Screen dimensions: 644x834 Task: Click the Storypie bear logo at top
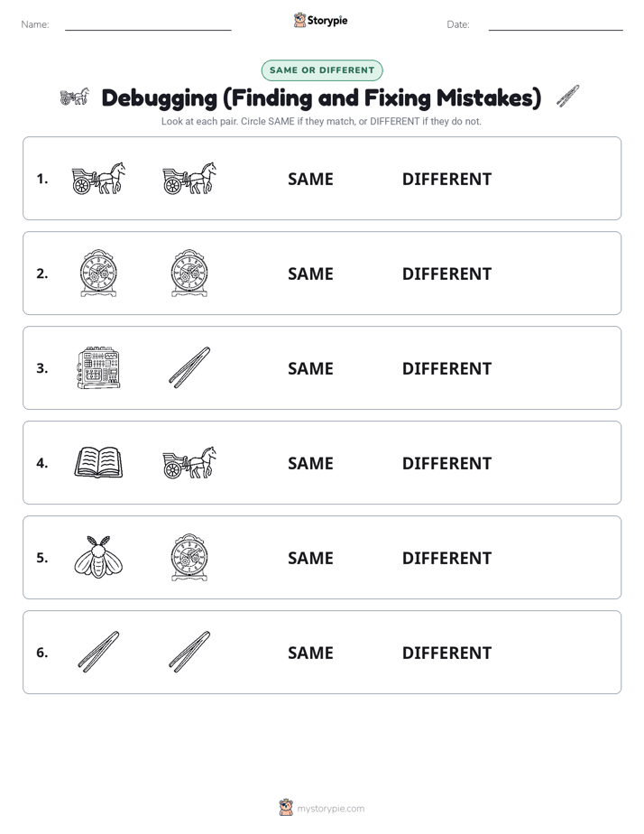pyautogui.click(x=299, y=20)
